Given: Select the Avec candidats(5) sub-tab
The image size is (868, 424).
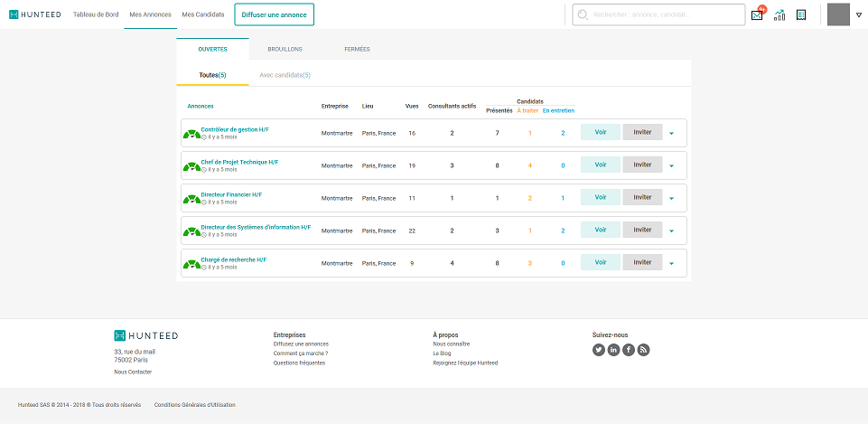Looking at the screenshot, I should click(x=285, y=75).
